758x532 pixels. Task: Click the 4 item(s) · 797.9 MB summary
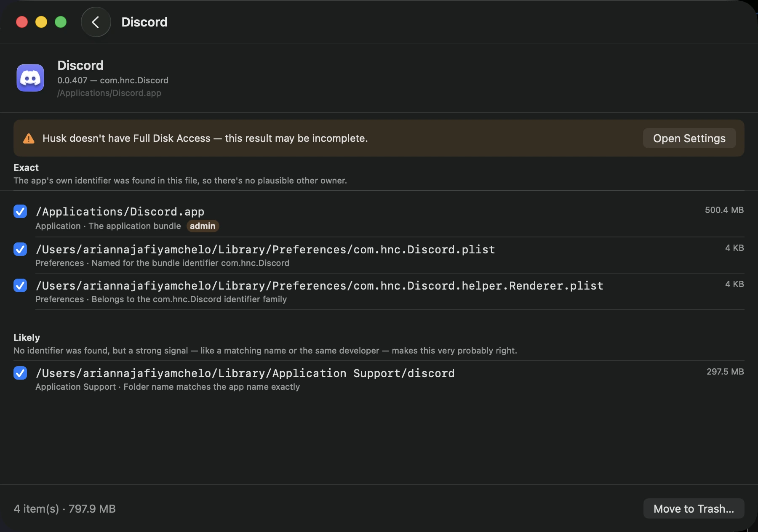64,509
